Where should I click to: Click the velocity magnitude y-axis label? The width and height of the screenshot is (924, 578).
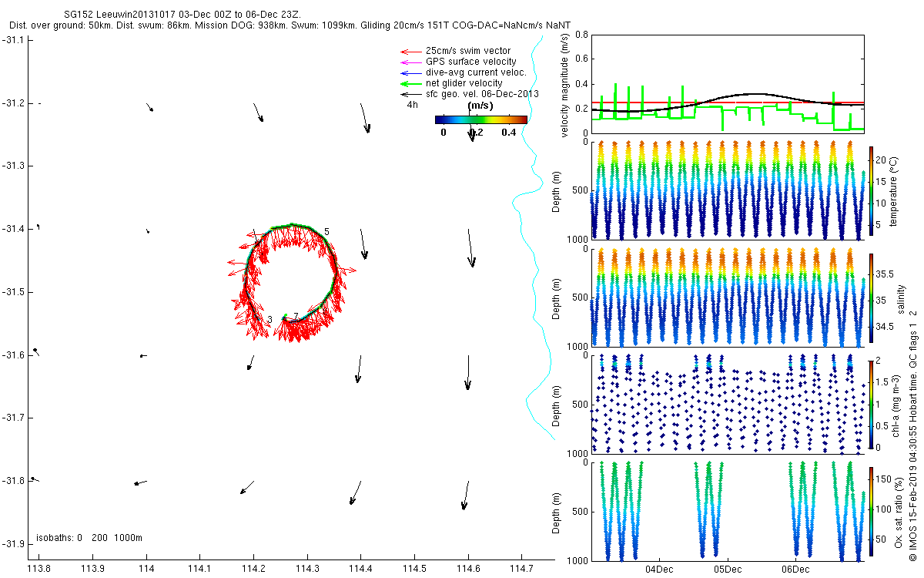click(565, 86)
